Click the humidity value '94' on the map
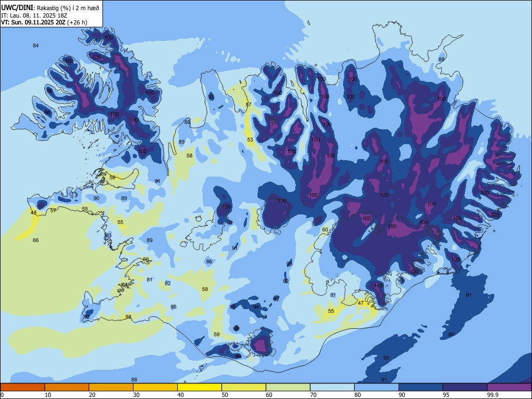This screenshot has width=532, height=399. tap(256, 307)
